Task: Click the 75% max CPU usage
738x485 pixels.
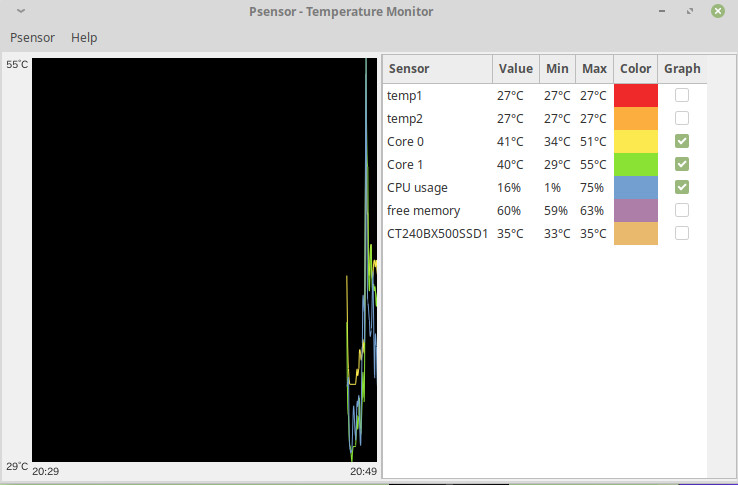Action: pyautogui.click(x=592, y=188)
